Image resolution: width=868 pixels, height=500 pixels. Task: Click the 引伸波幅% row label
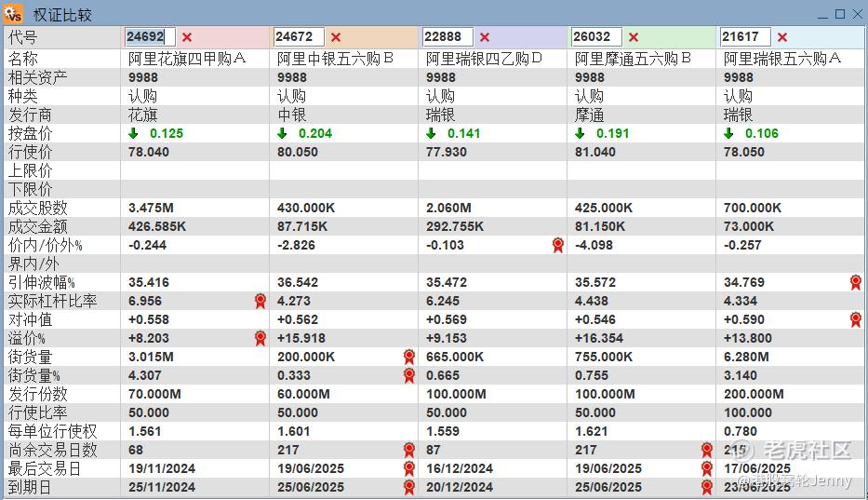pos(42,283)
